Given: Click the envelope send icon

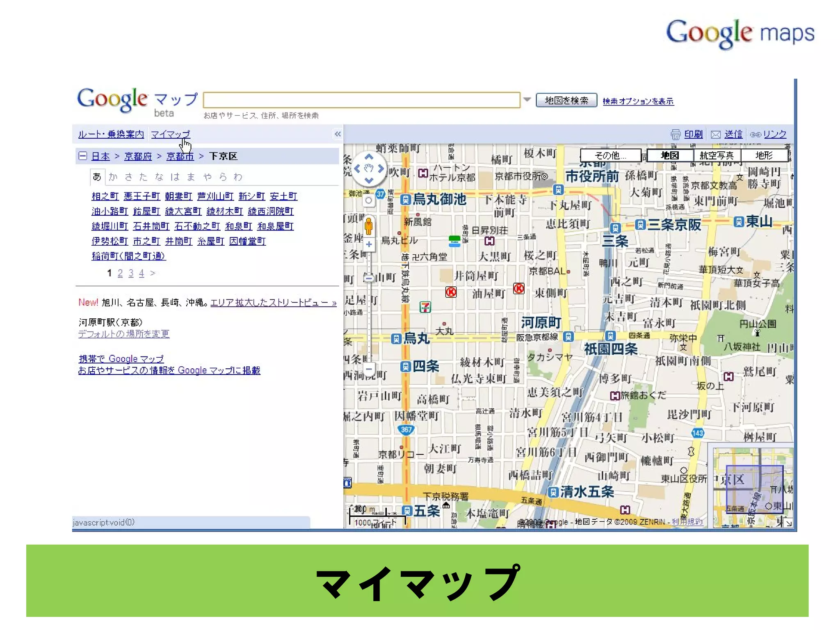Looking at the screenshot, I should point(715,135).
